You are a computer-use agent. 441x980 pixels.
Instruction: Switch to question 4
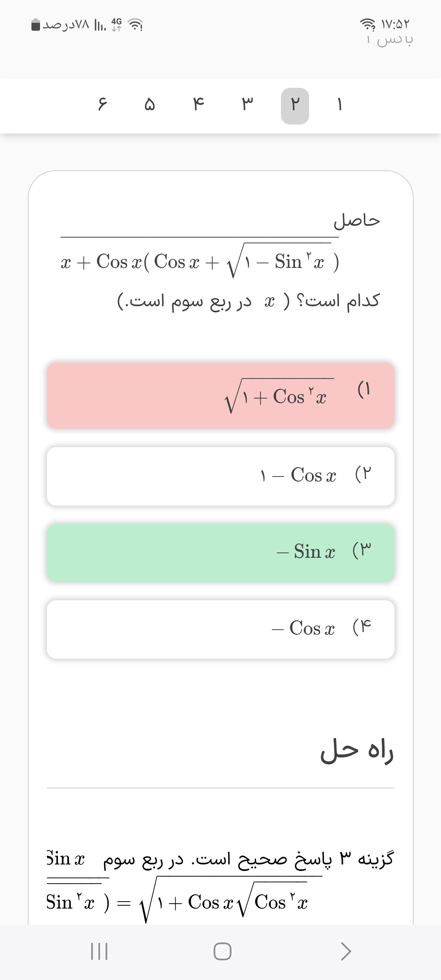point(198,106)
